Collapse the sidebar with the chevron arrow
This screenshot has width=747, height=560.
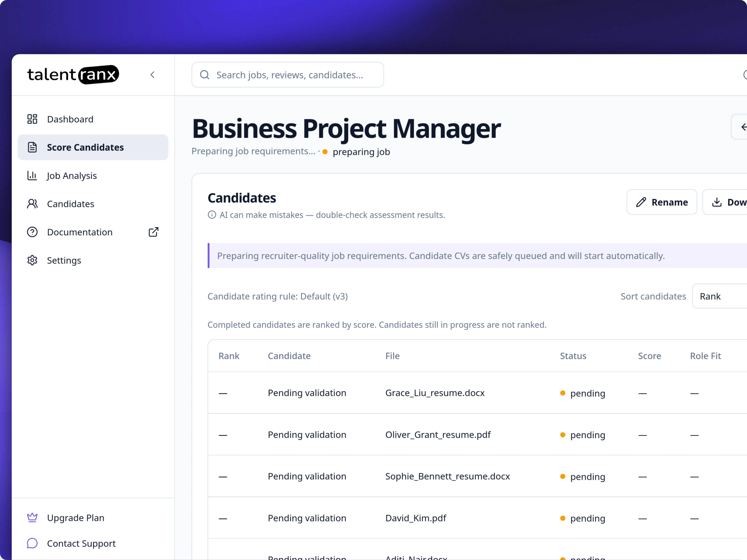[x=153, y=75]
